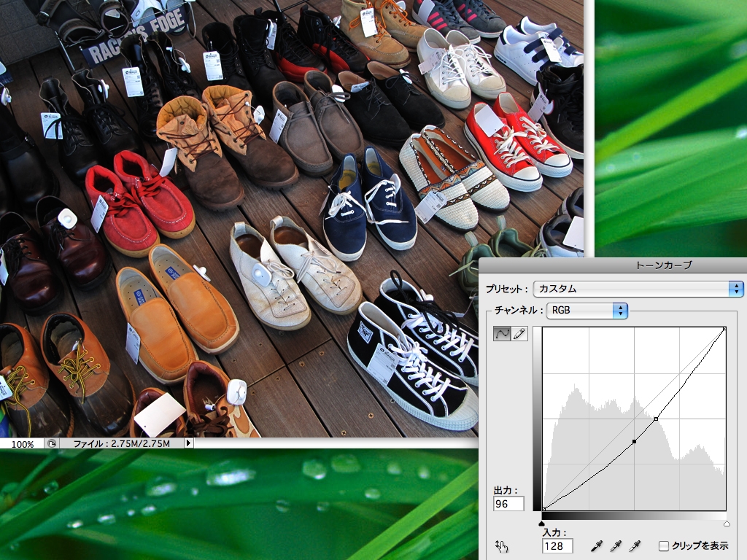Click the 入力 input value field
The image size is (747, 560).
coord(557,546)
